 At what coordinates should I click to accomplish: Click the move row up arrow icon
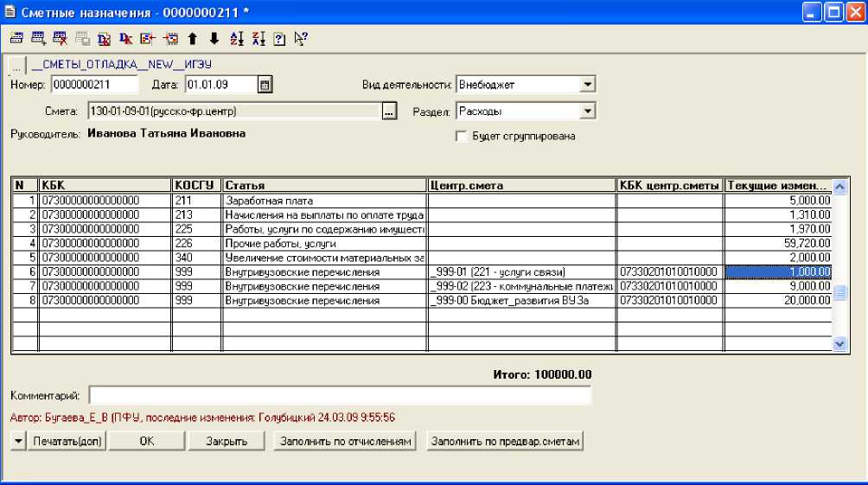point(192,38)
